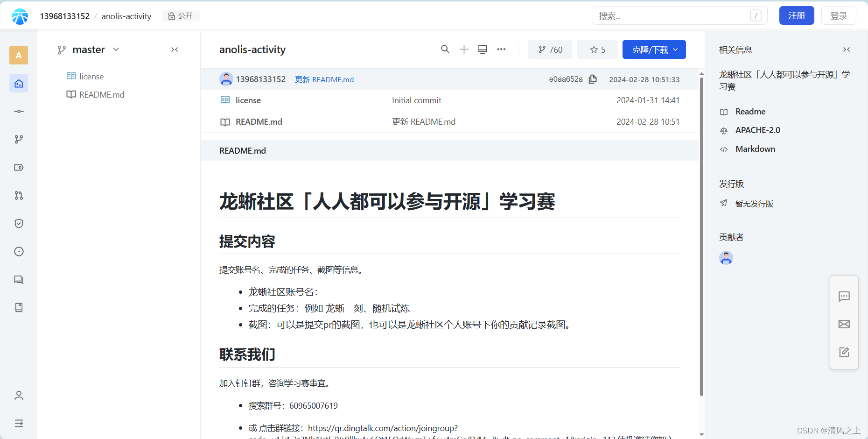
Task: Click the floating edit feedback icon
Action: (x=844, y=352)
